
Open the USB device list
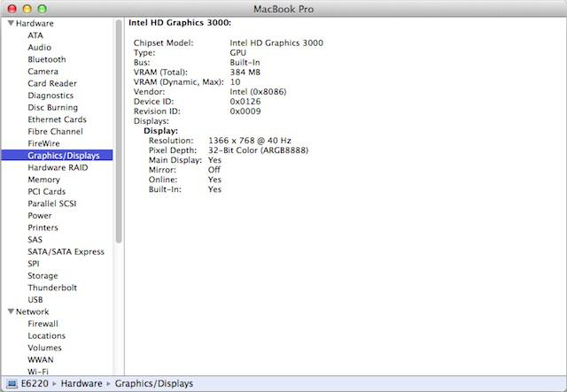(x=35, y=300)
